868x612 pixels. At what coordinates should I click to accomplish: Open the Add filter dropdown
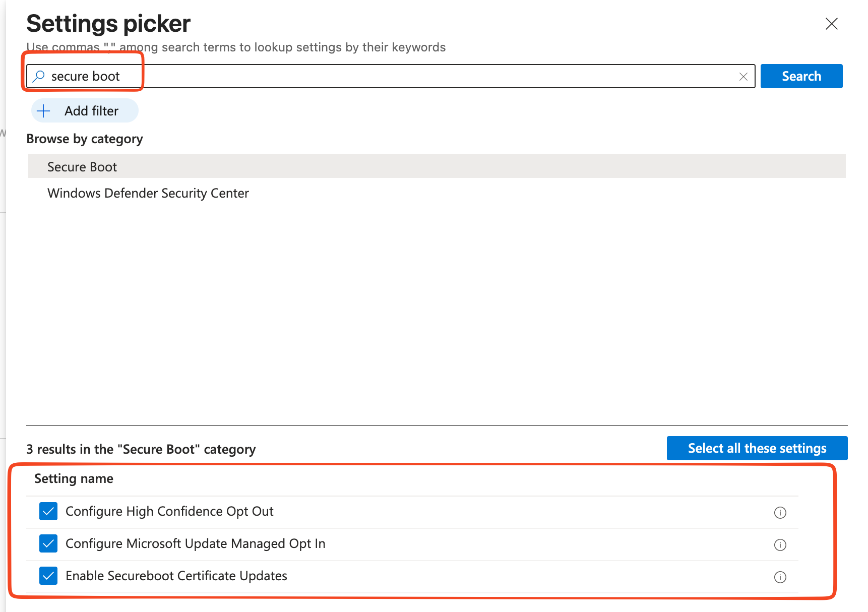[84, 110]
